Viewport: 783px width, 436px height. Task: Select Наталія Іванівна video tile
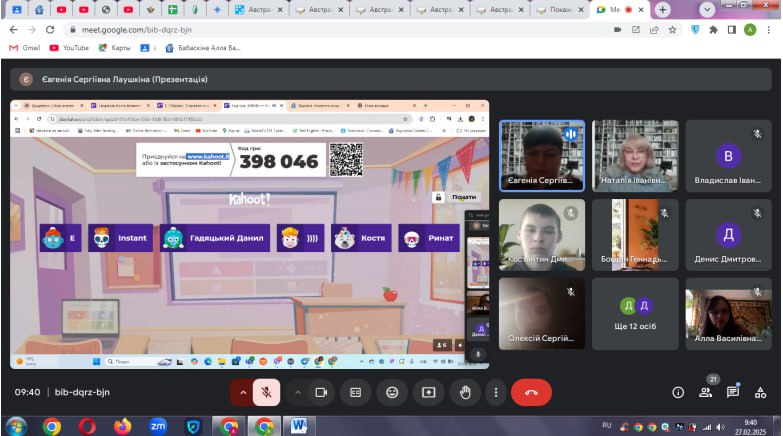635,156
